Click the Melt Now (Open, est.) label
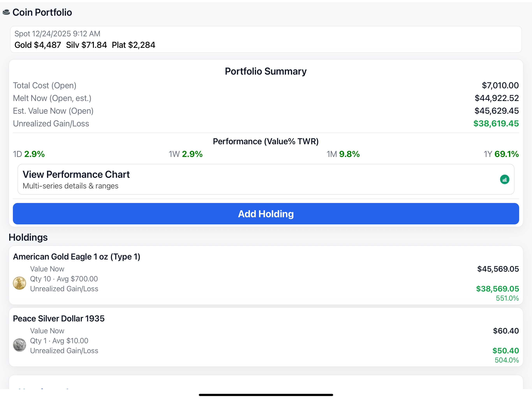 tap(52, 98)
